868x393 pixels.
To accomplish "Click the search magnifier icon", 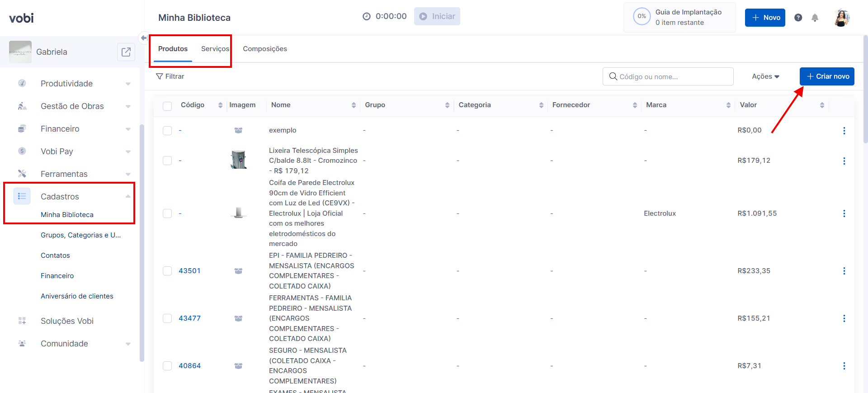I will coord(613,76).
